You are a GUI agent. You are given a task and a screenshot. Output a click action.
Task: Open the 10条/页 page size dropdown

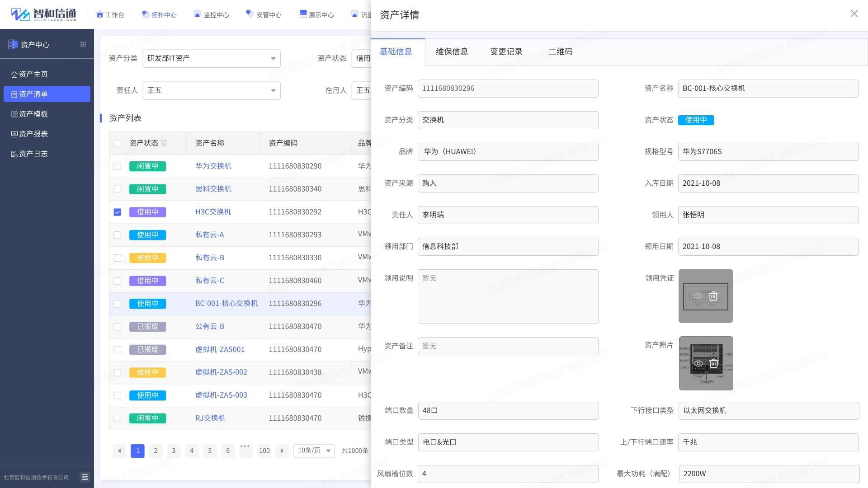click(x=314, y=450)
